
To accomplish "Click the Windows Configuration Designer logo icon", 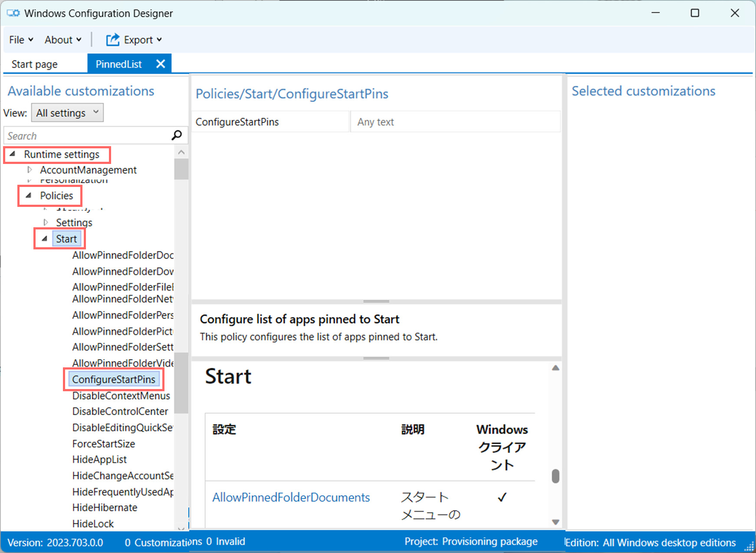I will (x=13, y=13).
